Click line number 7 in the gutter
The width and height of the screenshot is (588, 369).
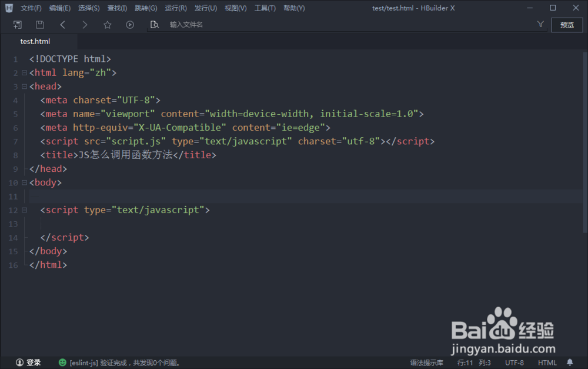point(15,141)
